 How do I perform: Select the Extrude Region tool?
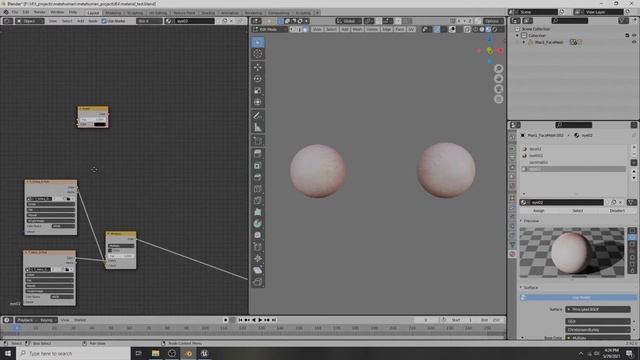point(258,153)
